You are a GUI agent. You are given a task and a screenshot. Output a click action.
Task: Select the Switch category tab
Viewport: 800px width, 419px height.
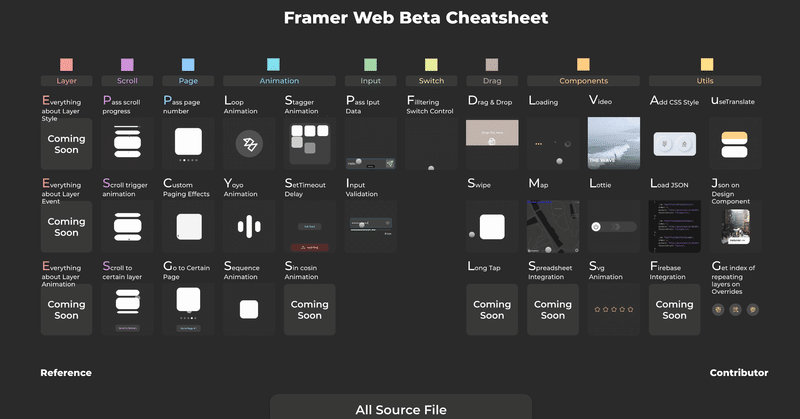[x=431, y=81]
